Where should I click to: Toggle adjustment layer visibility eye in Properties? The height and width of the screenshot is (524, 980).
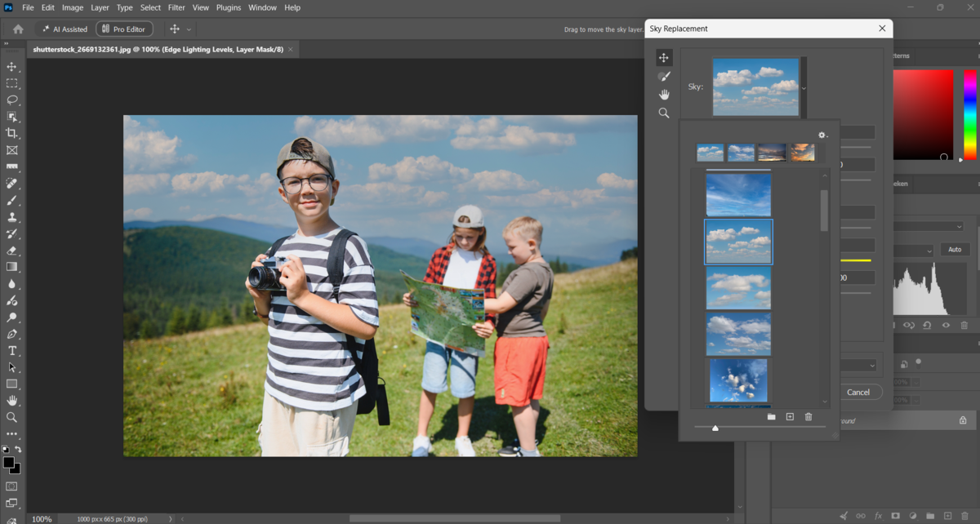point(947,325)
